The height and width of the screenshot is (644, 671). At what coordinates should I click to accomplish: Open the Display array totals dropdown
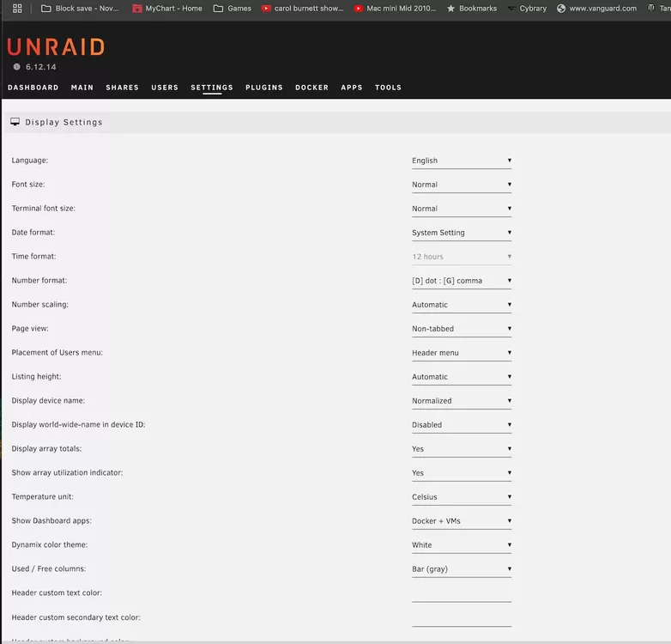pyautogui.click(x=462, y=449)
